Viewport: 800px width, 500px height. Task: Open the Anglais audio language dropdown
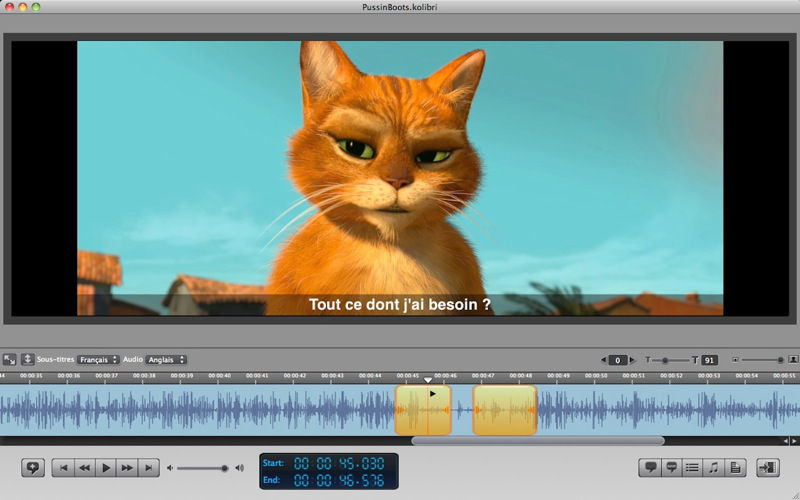point(166,359)
